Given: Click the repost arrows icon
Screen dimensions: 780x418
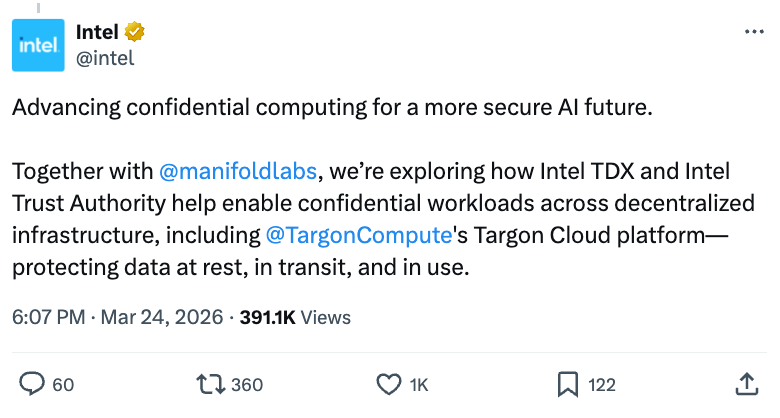Looking at the screenshot, I should point(210,384).
